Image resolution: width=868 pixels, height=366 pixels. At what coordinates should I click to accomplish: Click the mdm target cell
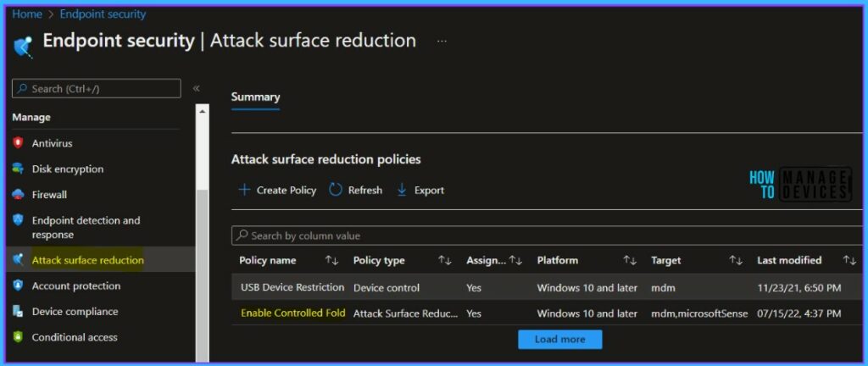[663, 287]
